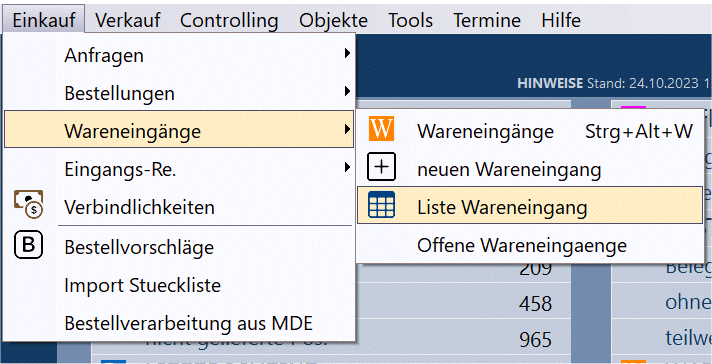Open the Controlling menu
712x364 pixels.
pos(229,20)
